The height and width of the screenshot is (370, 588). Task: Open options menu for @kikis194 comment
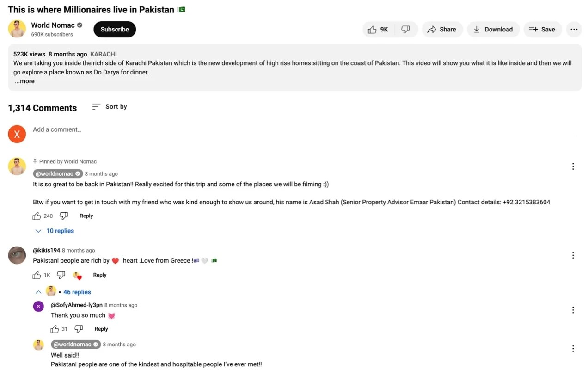573,255
